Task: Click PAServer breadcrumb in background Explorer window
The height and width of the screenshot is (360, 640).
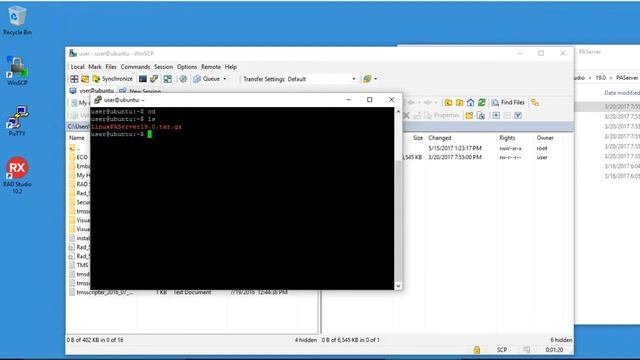Action: click(627, 78)
